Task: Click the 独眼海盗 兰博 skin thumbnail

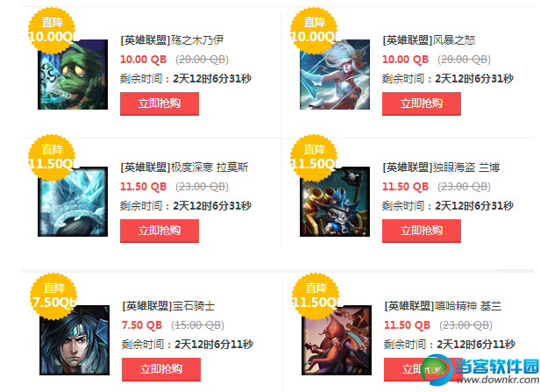Action: 335,202
